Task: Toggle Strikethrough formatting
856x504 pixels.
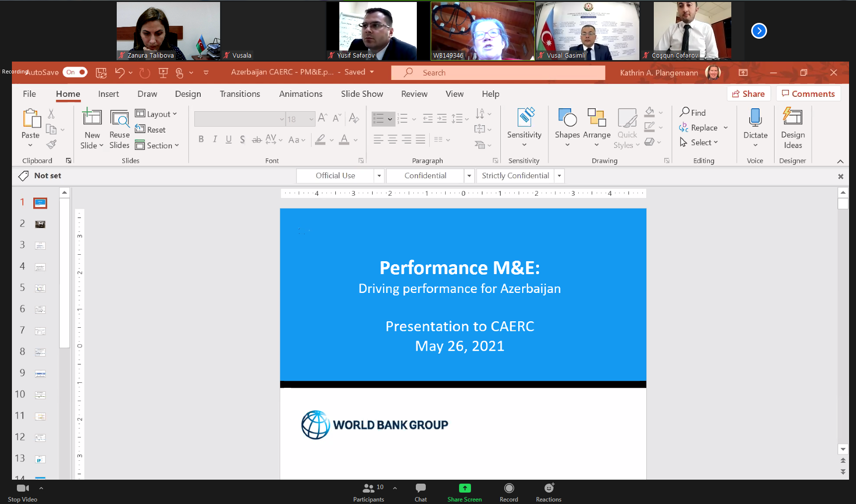Action: (x=256, y=140)
